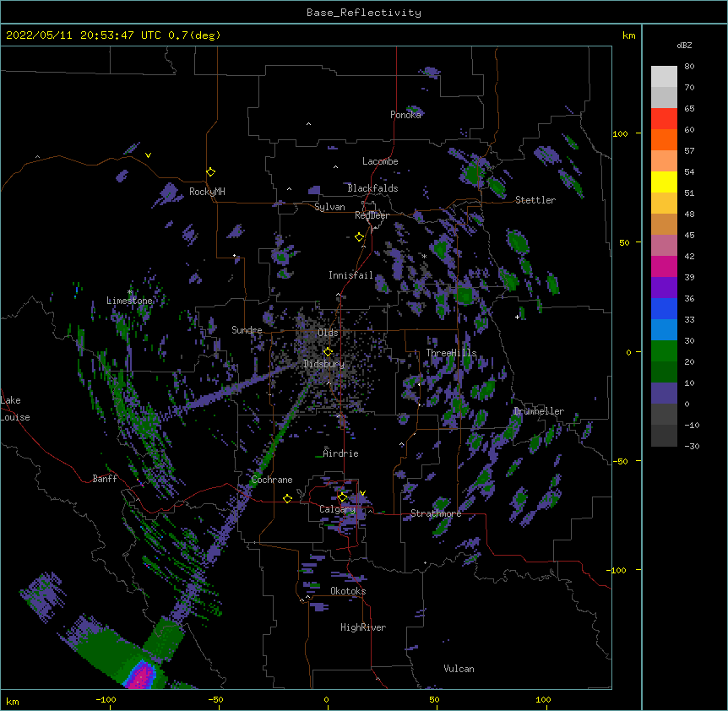Click the Innisfail label
This screenshot has width=728, height=711.
click(x=350, y=275)
